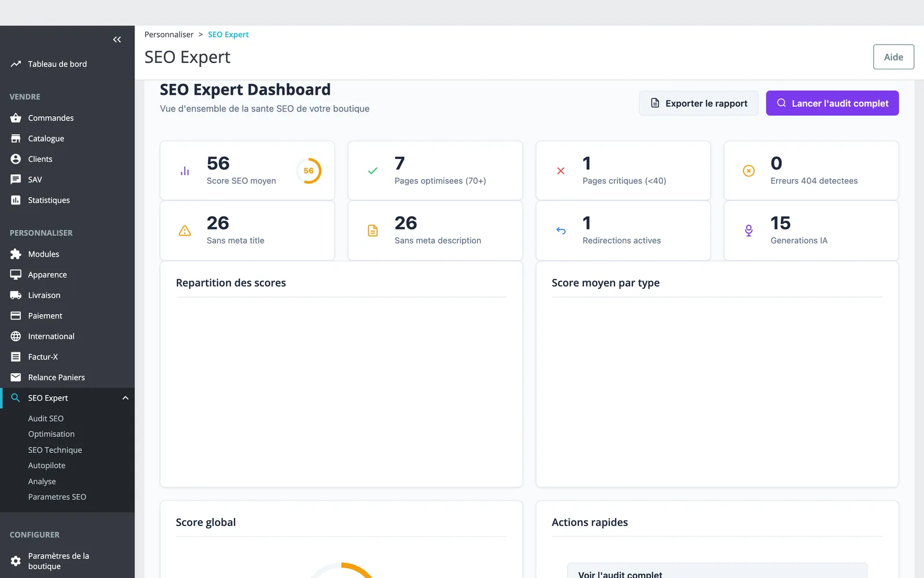Open Tableau de bord trend icon
This screenshot has width=924, height=578.
click(x=16, y=64)
